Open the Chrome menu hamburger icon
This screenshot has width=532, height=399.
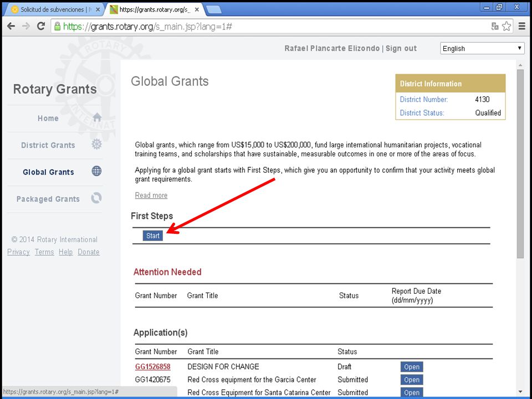pos(522,26)
